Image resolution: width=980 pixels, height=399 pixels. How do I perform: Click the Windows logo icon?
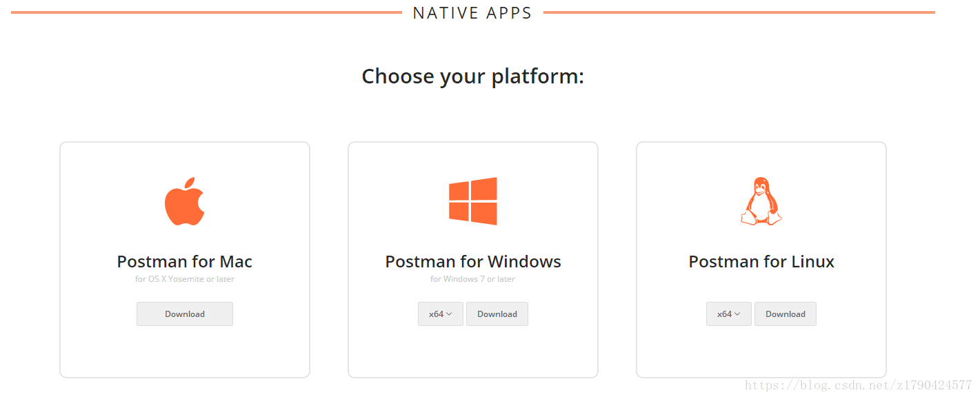[x=472, y=201]
